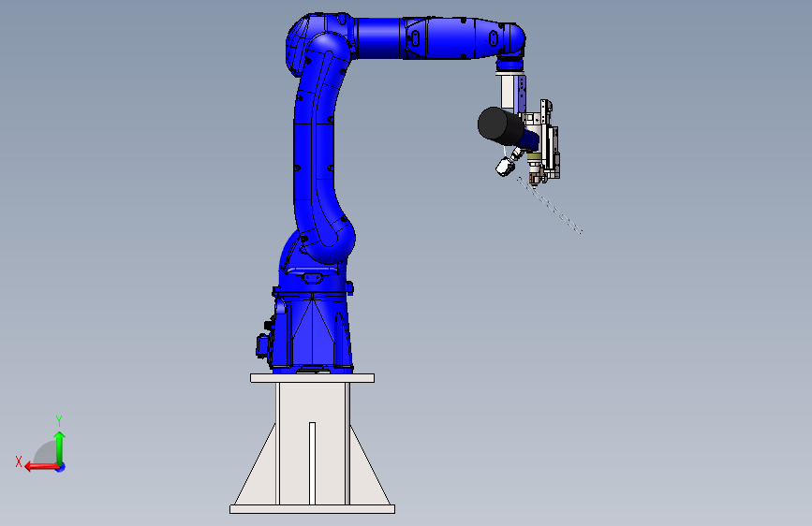Select the center vertical rib on the pedestal
This screenshot has height=526, width=812.
click(312, 463)
